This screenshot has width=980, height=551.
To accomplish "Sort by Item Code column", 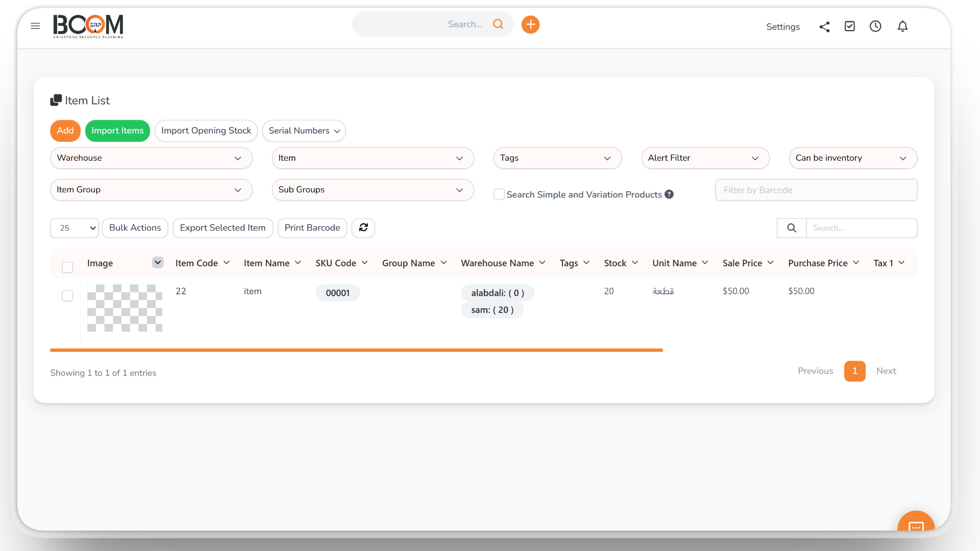I will [202, 263].
